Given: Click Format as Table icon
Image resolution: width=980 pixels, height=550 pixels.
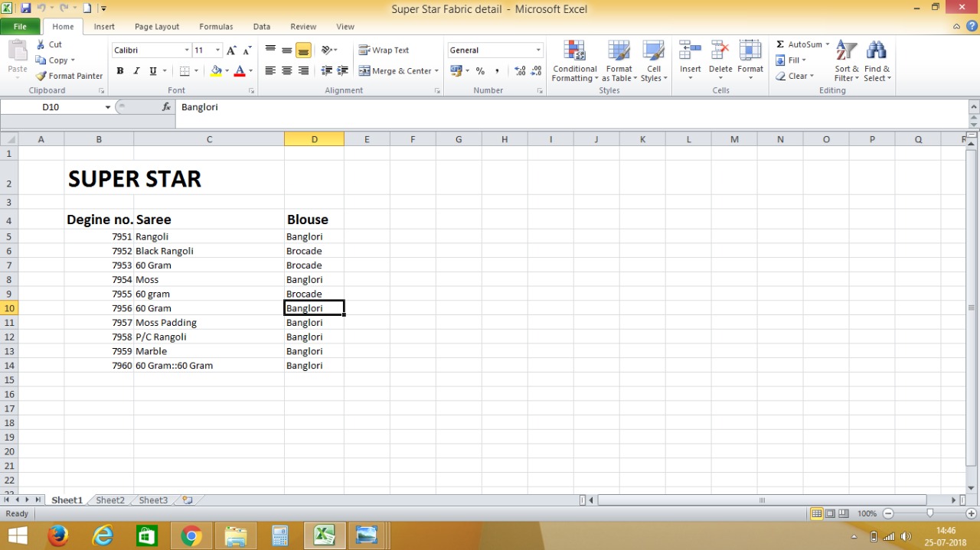Looking at the screenshot, I should point(619,61).
